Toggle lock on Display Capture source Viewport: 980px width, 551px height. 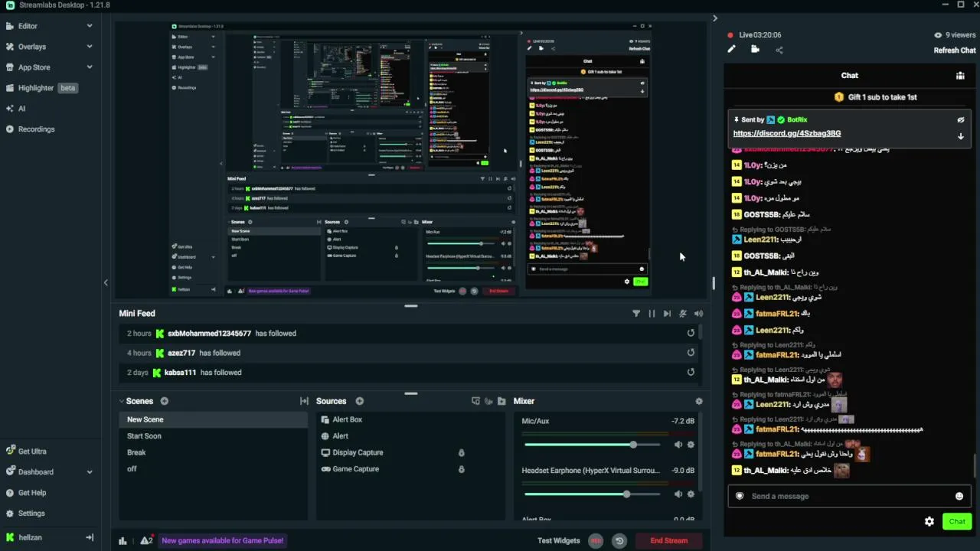click(x=461, y=453)
